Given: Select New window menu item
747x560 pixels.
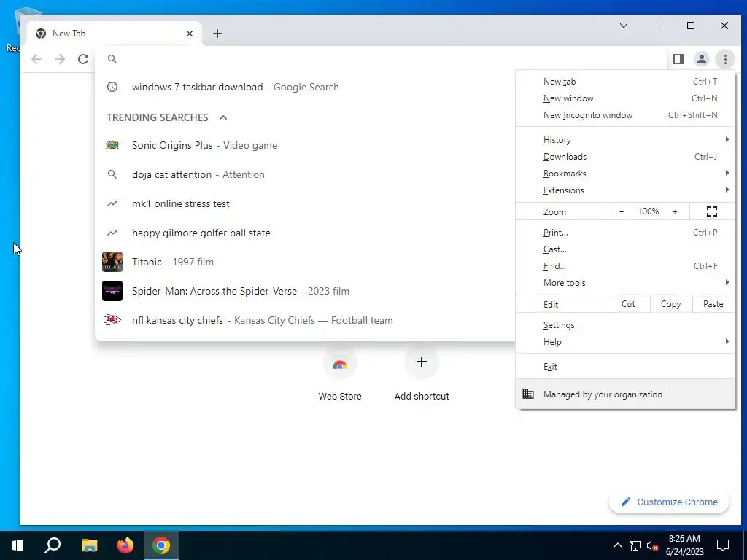Looking at the screenshot, I should (625, 98).
